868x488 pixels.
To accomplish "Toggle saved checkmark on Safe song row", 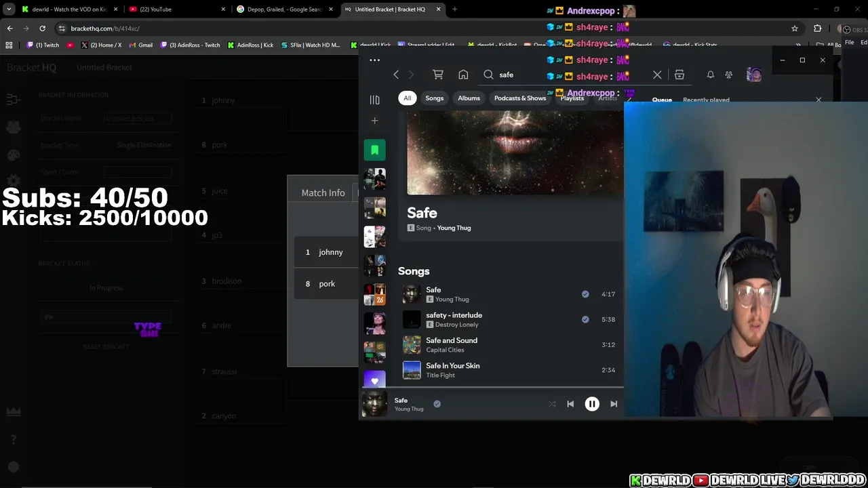I will tap(585, 294).
